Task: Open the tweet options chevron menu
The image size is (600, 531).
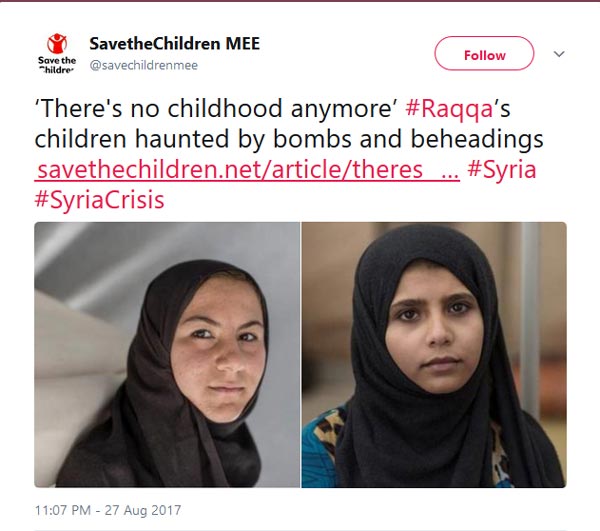Action: (559, 54)
